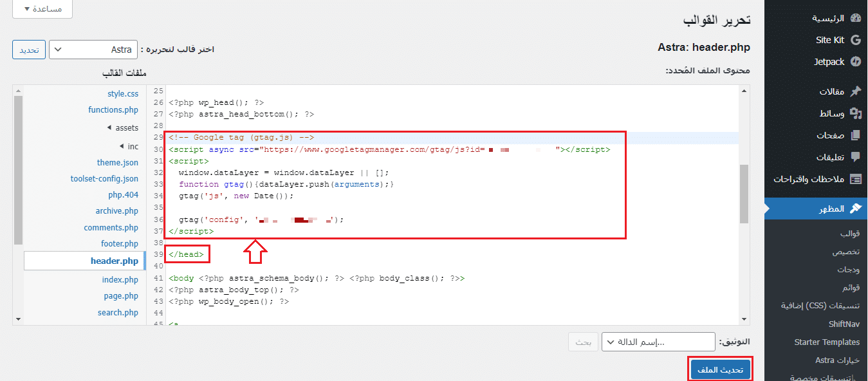Image resolution: width=868 pixels, height=381 pixels.
Task: Click the Appearance paintbrush icon
Action: click(x=855, y=209)
